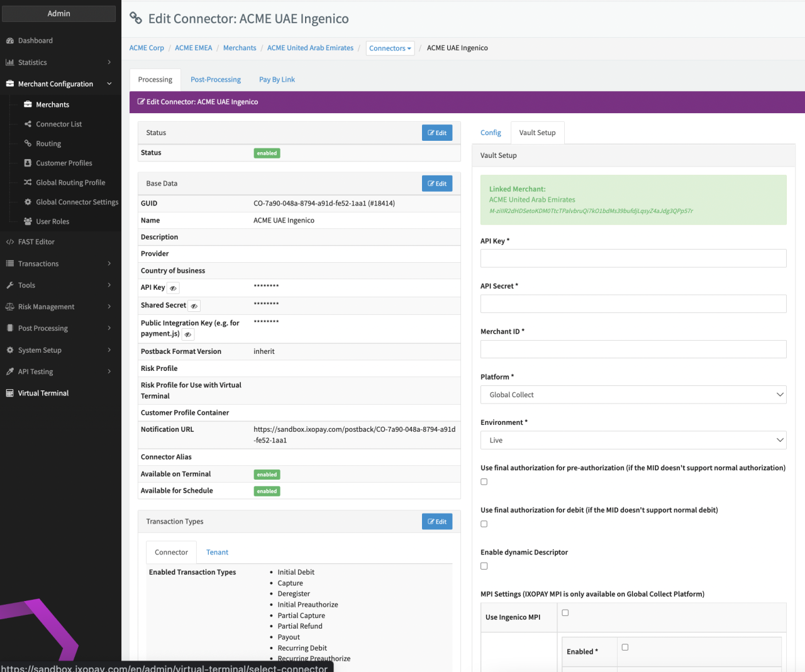Click into the Merchant ID field
Image resolution: width=805 pixels, height=672 pixels.
pos(633,350)
